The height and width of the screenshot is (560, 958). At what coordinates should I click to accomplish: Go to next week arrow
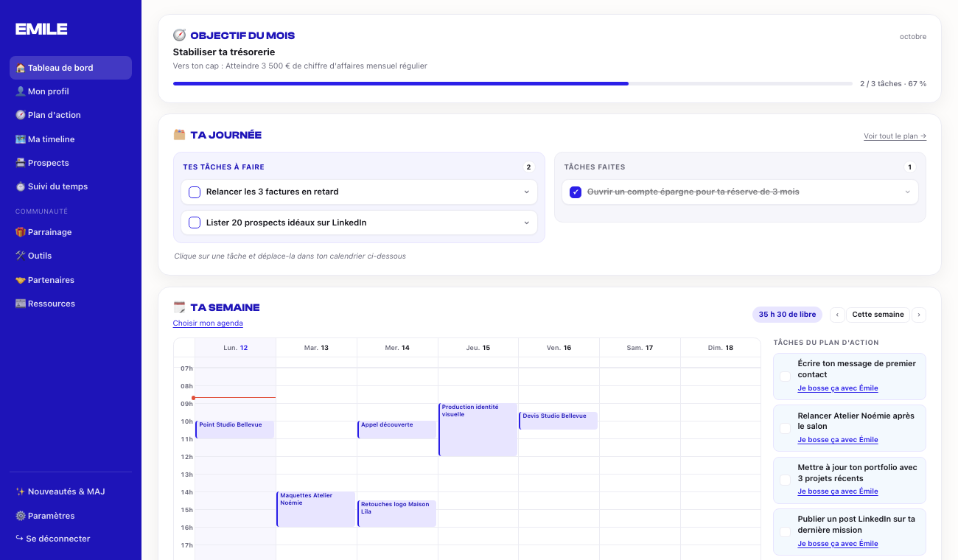coord(919,315)
